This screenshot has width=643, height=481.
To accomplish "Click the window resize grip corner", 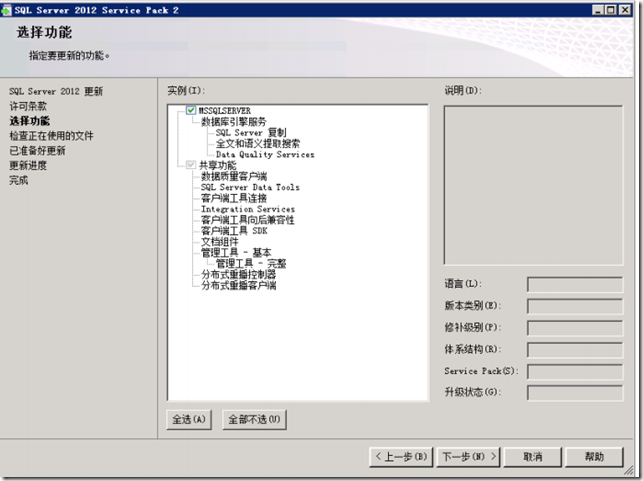I will point(629,472).
